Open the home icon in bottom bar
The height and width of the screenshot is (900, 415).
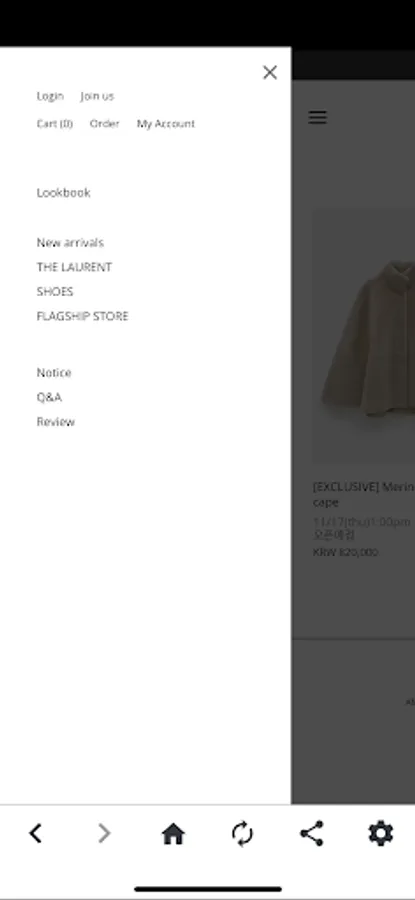coord(173,833)
